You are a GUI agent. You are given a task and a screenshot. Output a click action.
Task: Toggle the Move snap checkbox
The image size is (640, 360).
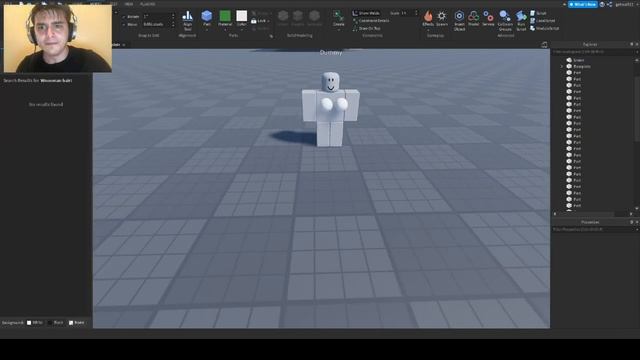124,24
